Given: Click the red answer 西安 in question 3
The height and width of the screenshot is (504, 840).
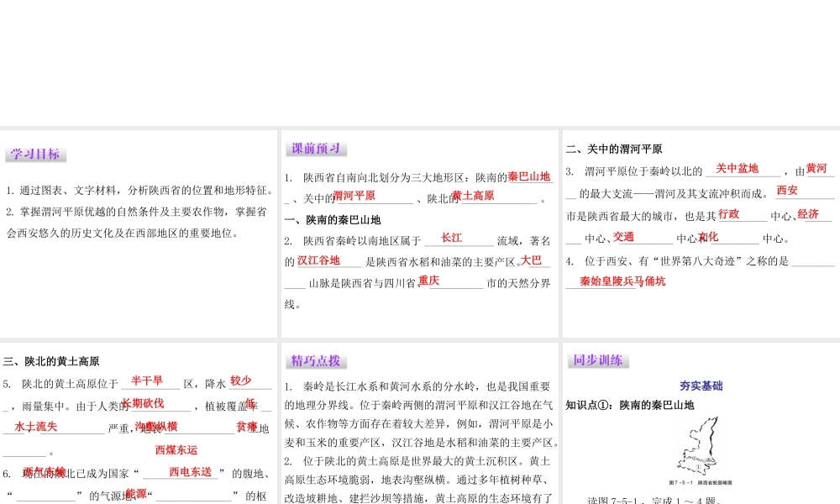Looking at the screenshot, I should click(x=787, y=190).
